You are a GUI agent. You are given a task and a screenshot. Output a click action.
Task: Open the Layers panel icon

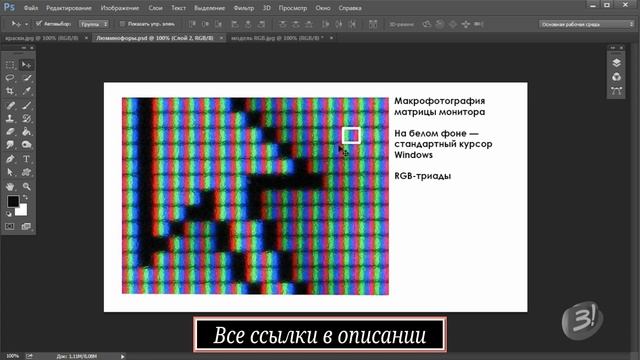pos(616,62)
